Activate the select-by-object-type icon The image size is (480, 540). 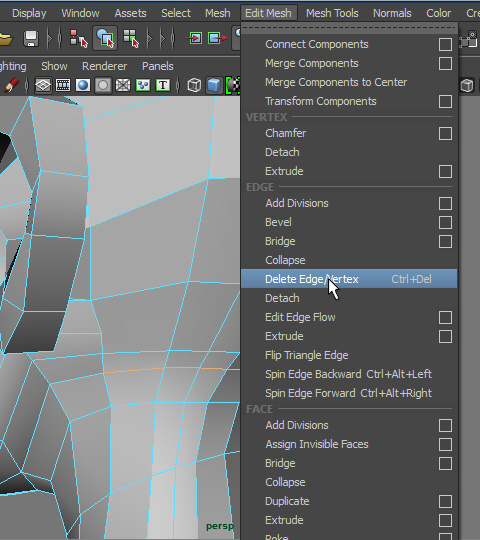(105, 38)
